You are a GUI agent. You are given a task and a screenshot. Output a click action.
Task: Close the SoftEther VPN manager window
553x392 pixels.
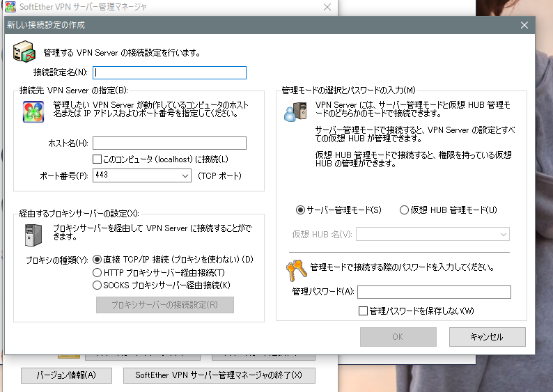[327, 7]
